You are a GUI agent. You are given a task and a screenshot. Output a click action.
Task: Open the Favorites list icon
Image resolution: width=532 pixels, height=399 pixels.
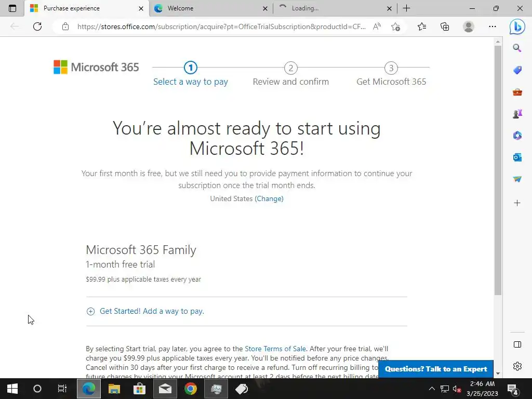[x=422, y=26]
